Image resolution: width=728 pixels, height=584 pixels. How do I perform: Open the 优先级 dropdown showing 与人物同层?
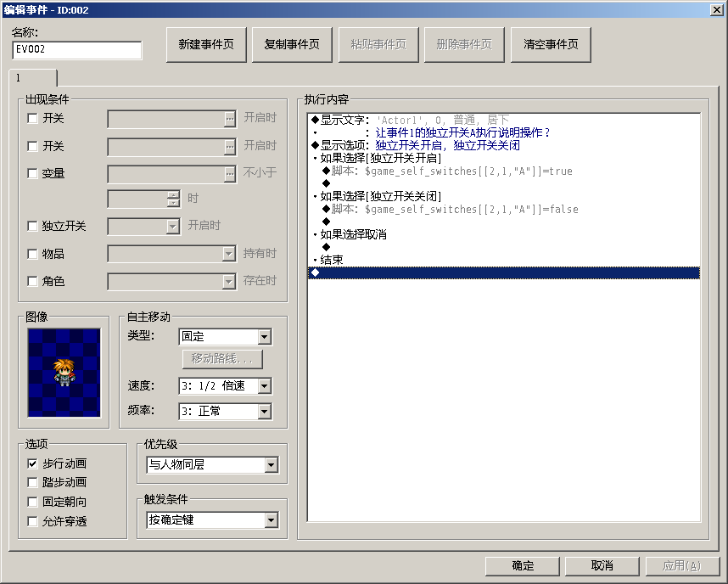point(213,464)
